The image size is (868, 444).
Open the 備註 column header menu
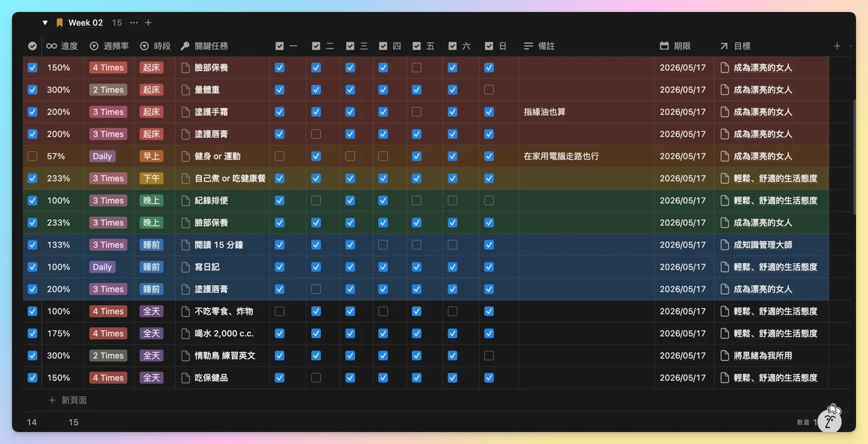[539, 46]
